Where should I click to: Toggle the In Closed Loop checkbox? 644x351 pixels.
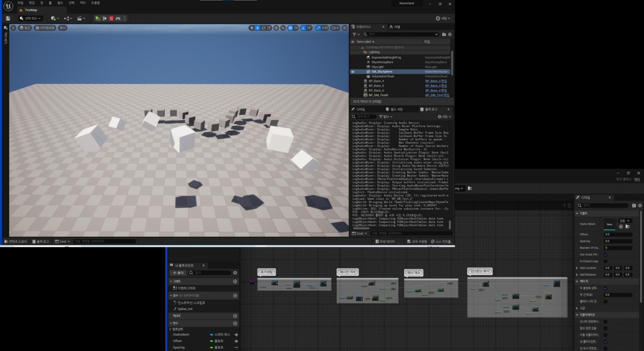[605, 261]
